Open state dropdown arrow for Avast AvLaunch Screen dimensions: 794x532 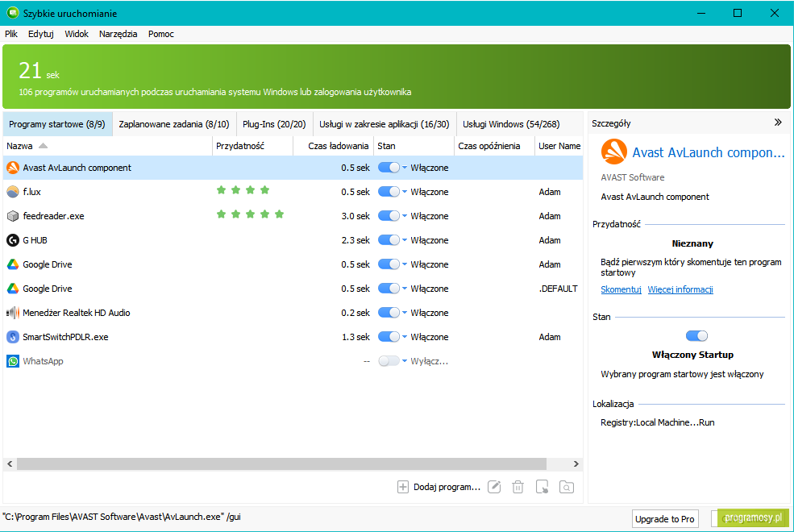[x=405, y=168]
